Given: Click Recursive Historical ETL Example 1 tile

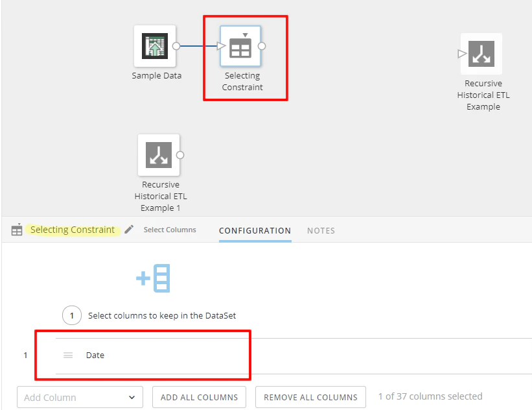Looking at the screenshot, I should pyautogui.click(x=159, y=155).
